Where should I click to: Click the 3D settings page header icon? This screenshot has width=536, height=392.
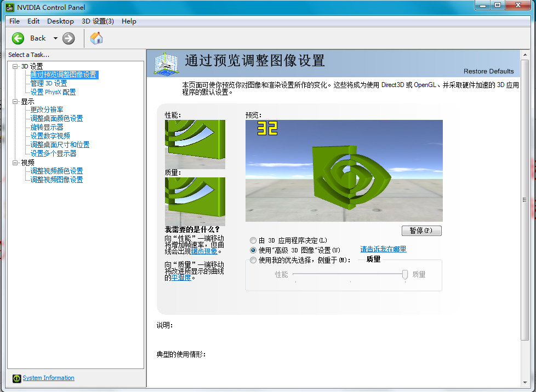tap(166, 64)
